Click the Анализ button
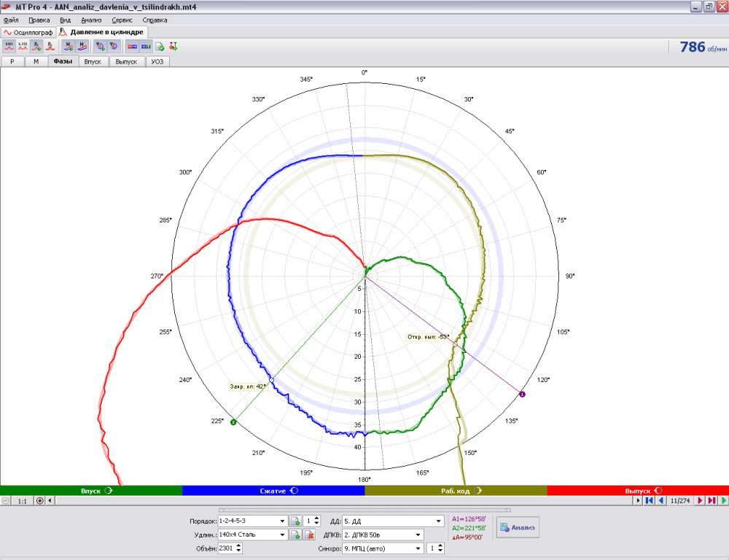This screenshot has width=729, height=560. click(x=518, y=527)
